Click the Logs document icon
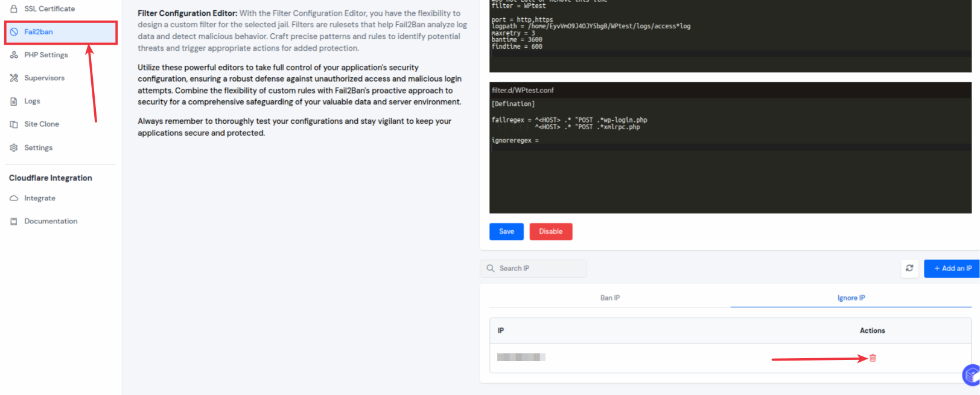The width and height of the screenshot is (980, 395). pos(14,101)
